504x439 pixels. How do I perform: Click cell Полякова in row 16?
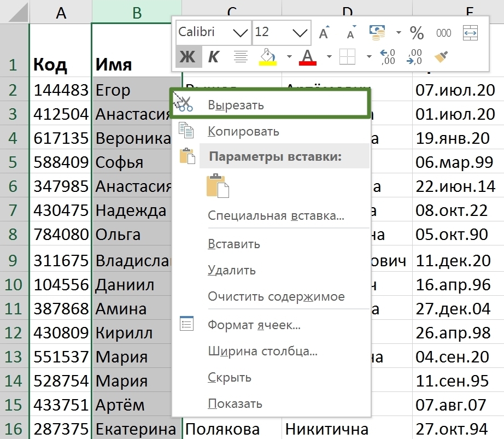pyautogui.click(x=232, y=429)
